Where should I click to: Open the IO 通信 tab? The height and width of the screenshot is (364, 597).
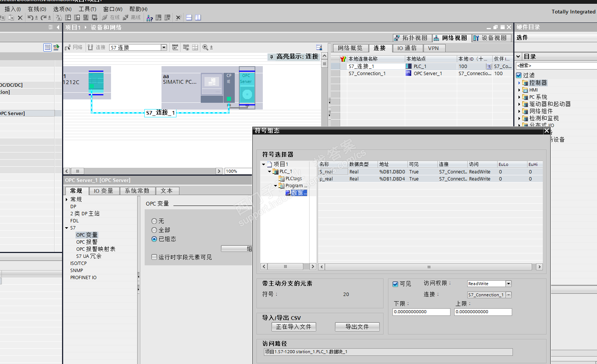click(x=407, y=48)
